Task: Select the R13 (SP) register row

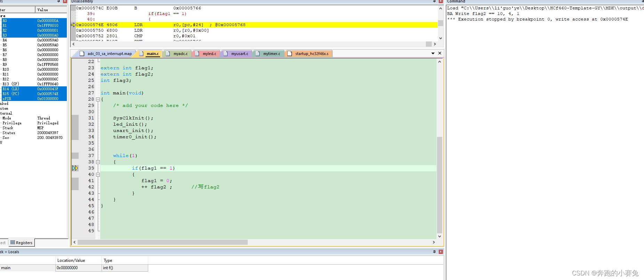Action: tap(34, 84)
